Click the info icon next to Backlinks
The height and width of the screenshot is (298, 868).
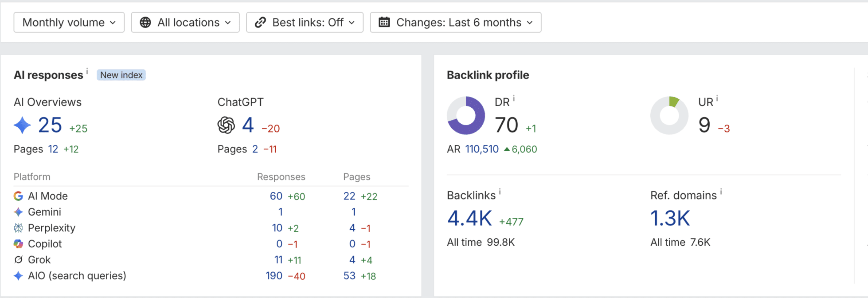(500, 192)
